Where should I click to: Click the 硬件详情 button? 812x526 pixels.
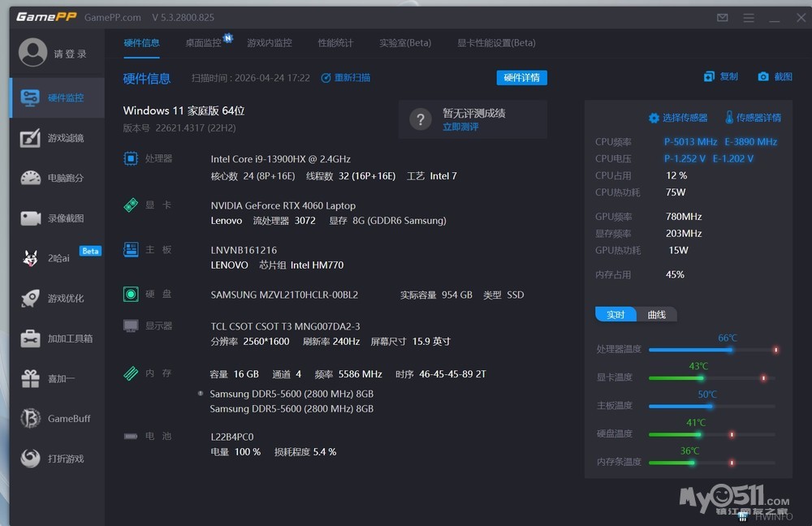521,78
